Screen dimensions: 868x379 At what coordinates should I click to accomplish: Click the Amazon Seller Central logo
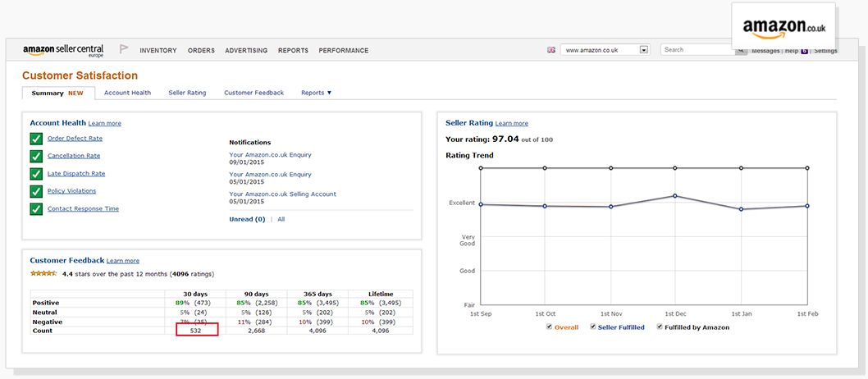(x=63, y=50)
